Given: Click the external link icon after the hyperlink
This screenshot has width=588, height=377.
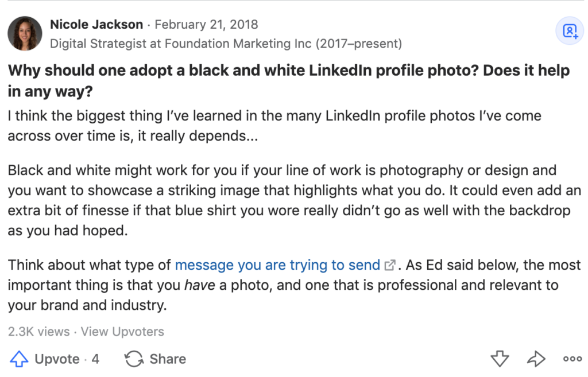Looking at the screenshot, I should click(390, 266).
